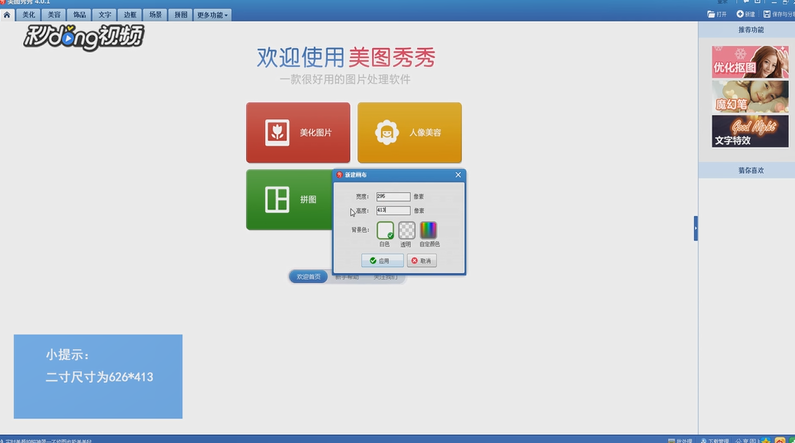Image resolution: width=795 pixels, height=443 pixels.
Task: Expand the 更多功能 dropdown
Action: point(212,15)
